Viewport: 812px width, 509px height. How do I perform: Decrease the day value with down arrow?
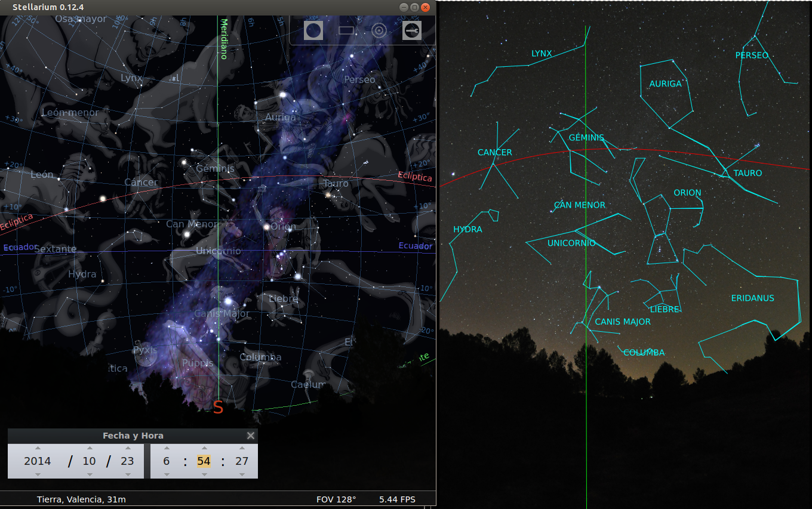click(x=128, y=474)
